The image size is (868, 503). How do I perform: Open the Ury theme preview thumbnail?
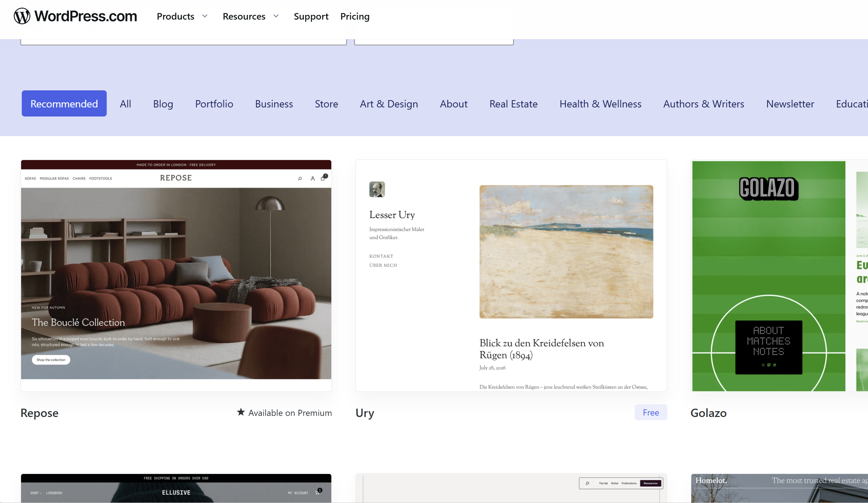tap(511, 275)
